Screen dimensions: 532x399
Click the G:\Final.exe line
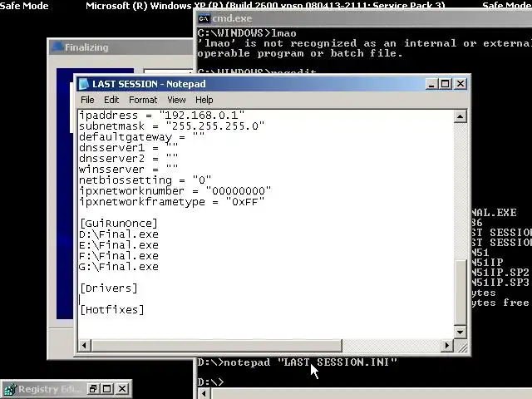pos(118,267)
